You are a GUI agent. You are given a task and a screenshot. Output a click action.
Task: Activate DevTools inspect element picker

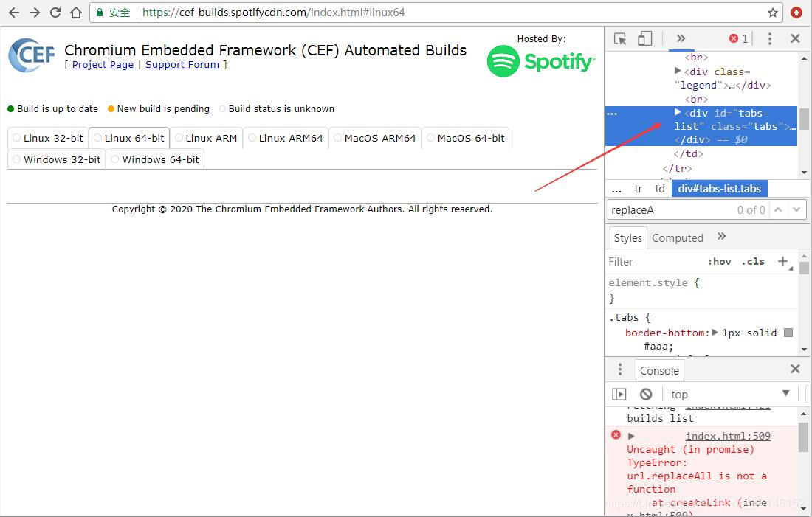(x=620, y=39)
